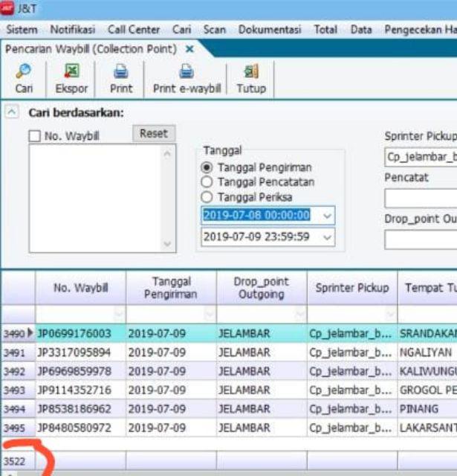Collapse the Cari berdasarkan section
457x476 pixels.
coord(12,112)
